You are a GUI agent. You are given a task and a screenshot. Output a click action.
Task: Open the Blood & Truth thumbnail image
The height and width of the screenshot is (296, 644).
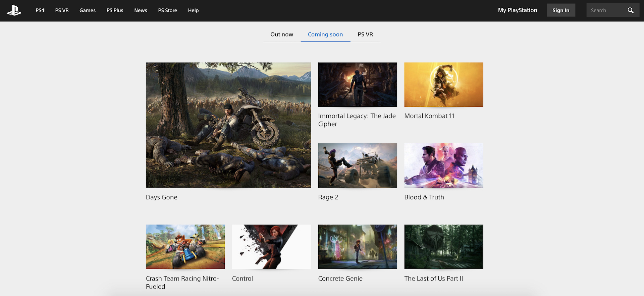click(x=443, y=165)
